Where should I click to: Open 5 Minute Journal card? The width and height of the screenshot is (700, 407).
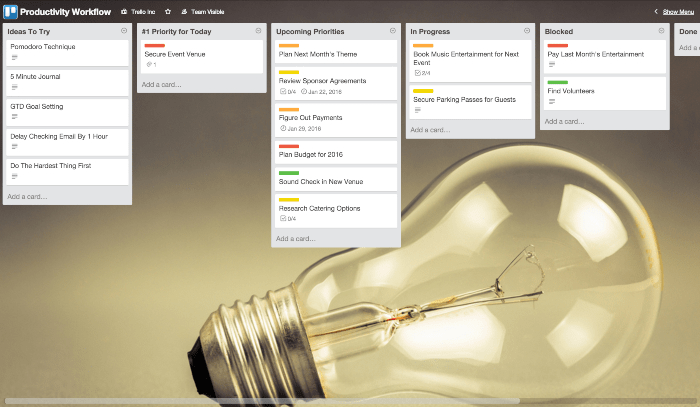[x=67, y=83]
